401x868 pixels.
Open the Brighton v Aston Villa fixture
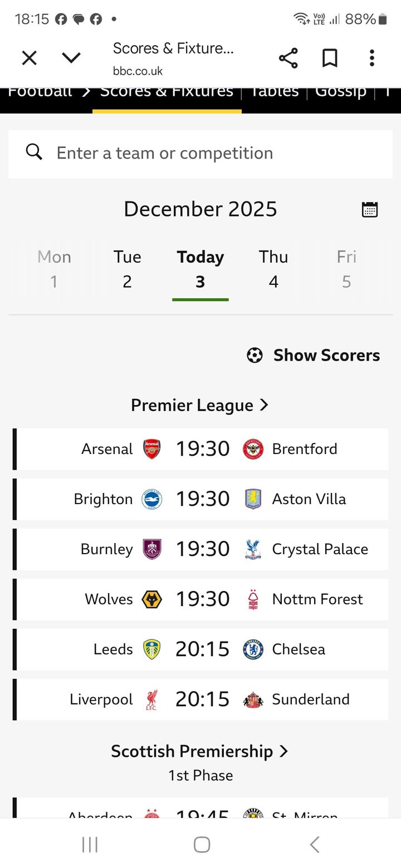coord(202,499)
